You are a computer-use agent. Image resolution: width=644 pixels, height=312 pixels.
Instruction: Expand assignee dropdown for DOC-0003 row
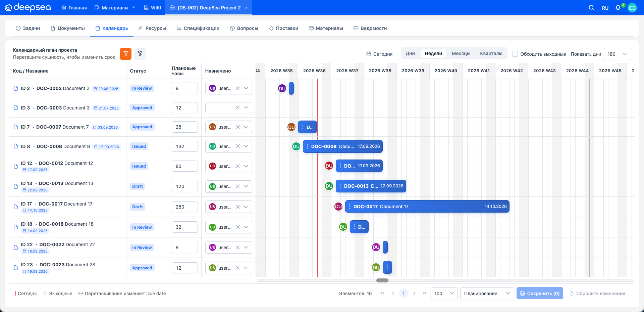click(246, 107)
